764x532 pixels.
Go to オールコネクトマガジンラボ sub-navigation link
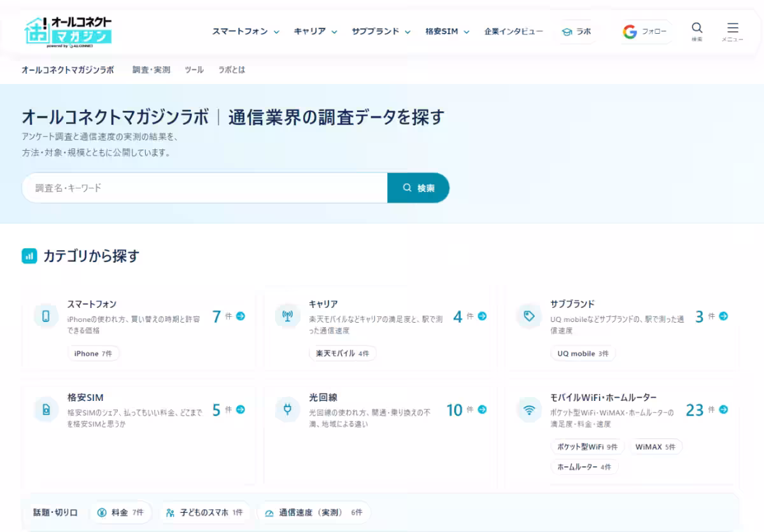pos(68,70)
